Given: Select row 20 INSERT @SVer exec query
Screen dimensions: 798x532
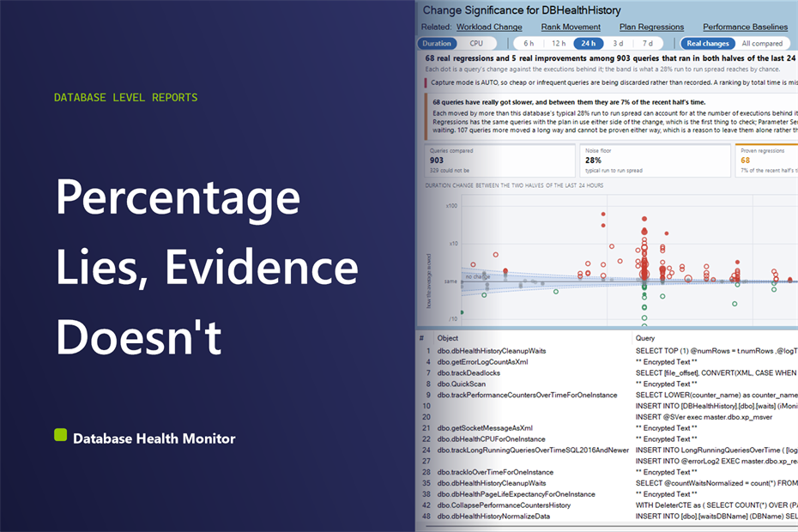Looking at the screenshot, I should tap(608, 417).
